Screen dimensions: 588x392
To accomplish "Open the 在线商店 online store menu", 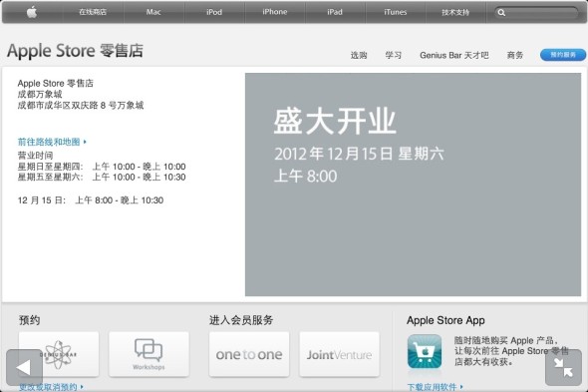I will tap(93, 12).
